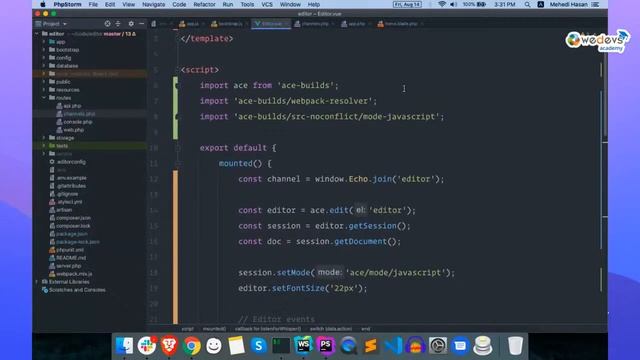640x360 pixels.
Task: Switch to the channels.php editor tab
Action: click(x=313, y=24)
